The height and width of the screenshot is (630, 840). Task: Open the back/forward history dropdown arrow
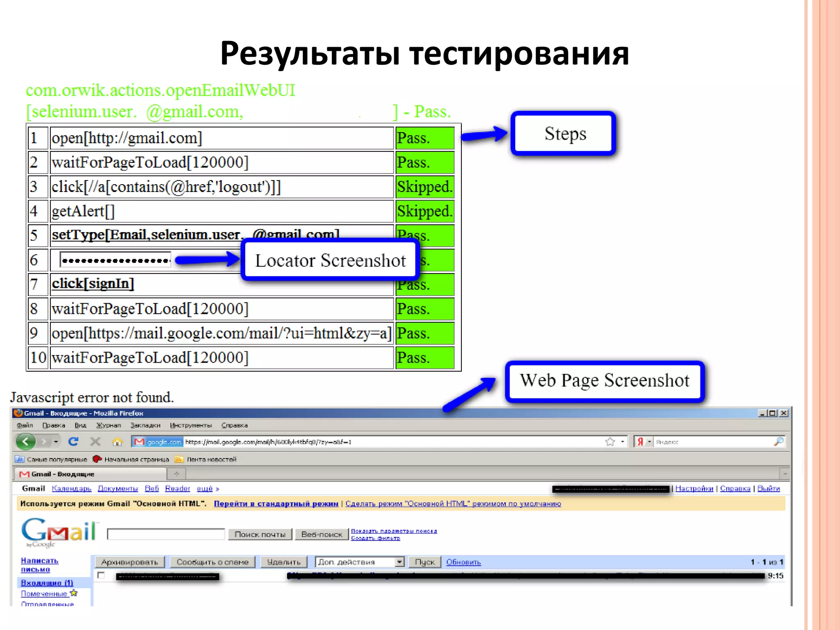click(x=56, y=442)
